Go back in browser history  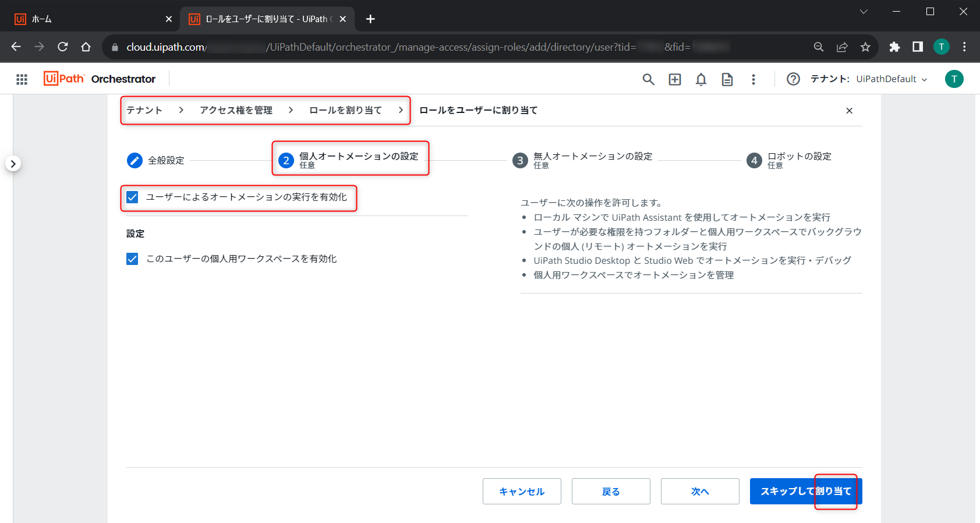16,47
